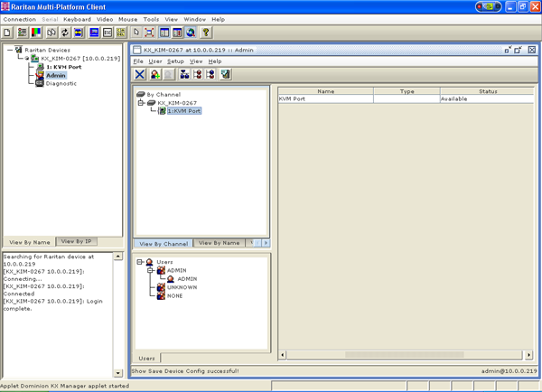Click the yellow question mark Help icon
This screenshot has width=542, height=392.
coord(206,33)
